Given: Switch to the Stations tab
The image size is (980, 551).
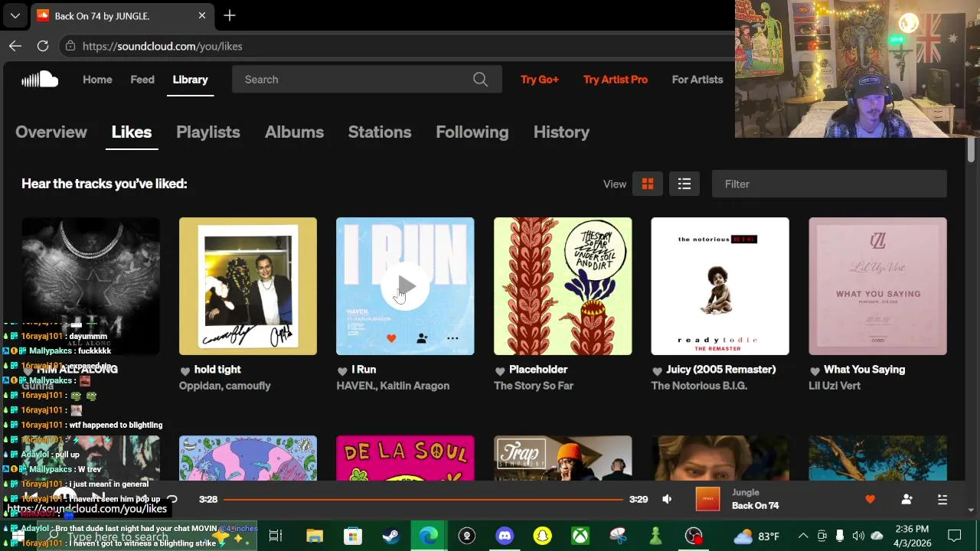Looking at the screenshot, I should point(380,132).
